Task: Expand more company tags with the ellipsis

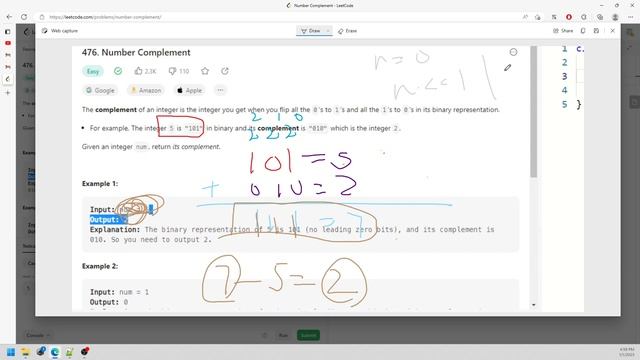Action: coord(220,90)
